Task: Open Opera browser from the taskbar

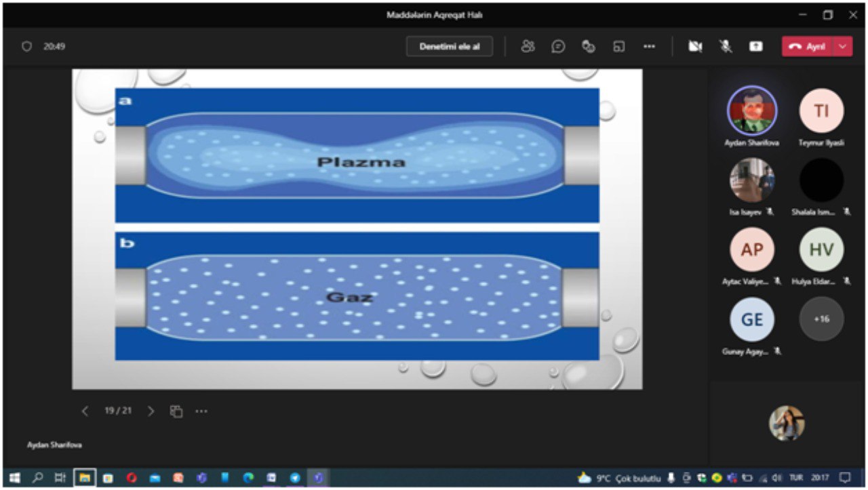Action: click(x=131, y=478)
